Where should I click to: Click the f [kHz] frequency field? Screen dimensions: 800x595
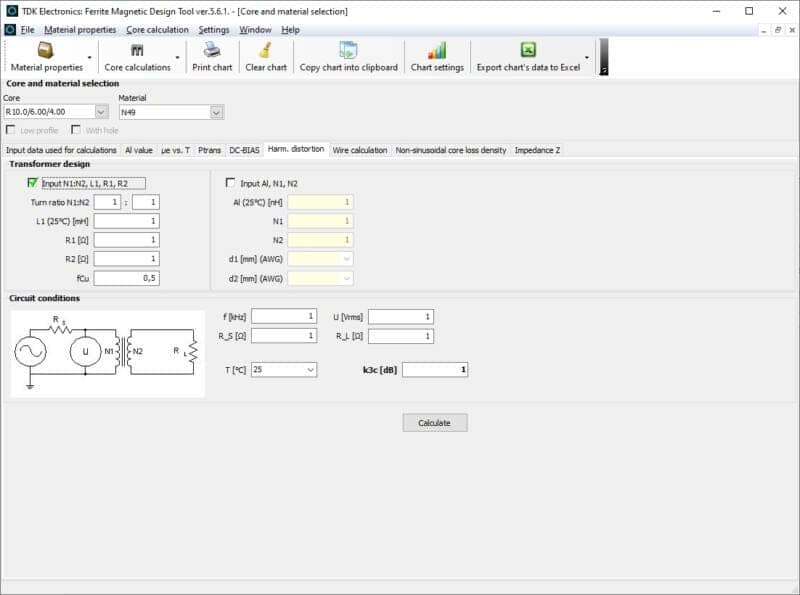tap(284, 316)
